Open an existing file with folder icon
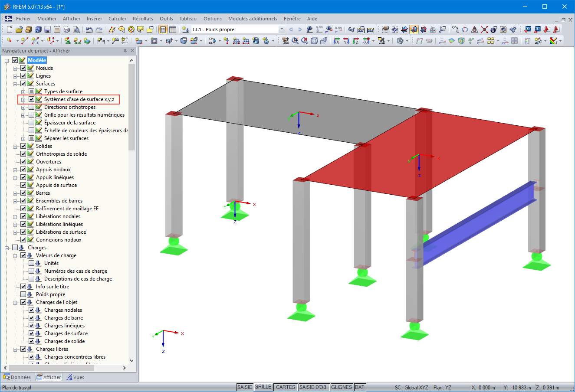 tap(19, 29)
